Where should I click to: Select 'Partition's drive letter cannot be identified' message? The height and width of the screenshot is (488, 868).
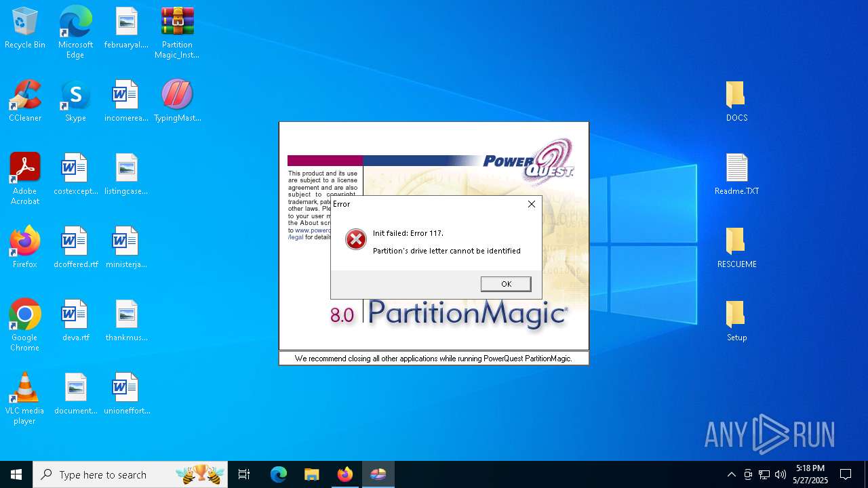(x=447, y=251)
